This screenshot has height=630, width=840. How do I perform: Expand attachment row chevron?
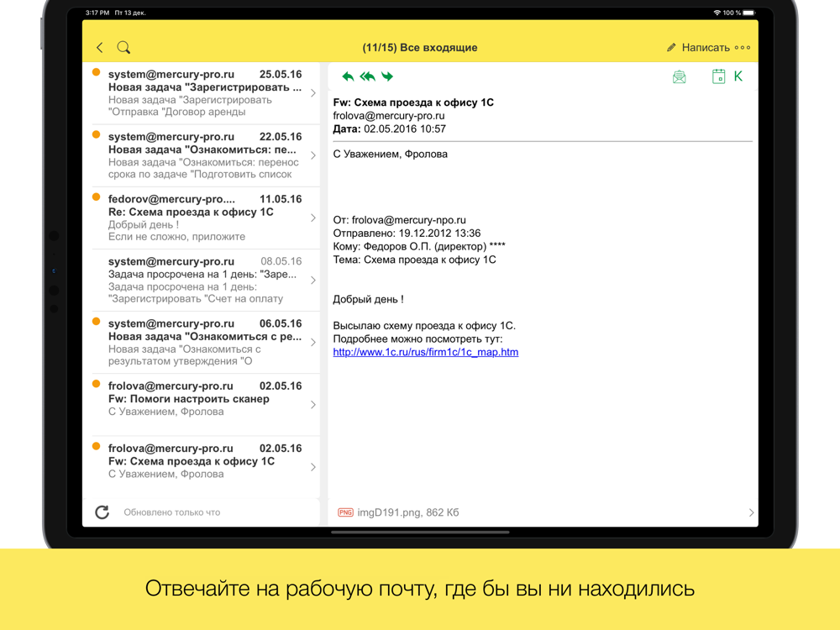click(x=751, y=512)
